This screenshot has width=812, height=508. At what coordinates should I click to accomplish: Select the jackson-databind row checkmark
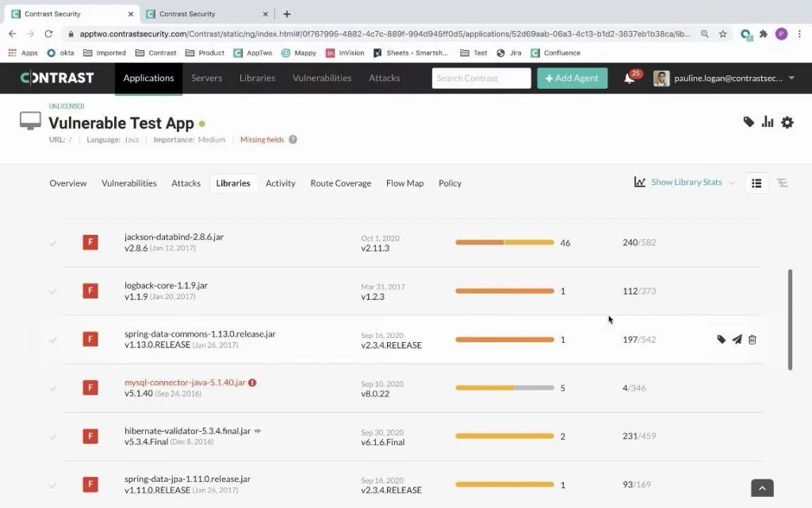click(x=53, y=243)
